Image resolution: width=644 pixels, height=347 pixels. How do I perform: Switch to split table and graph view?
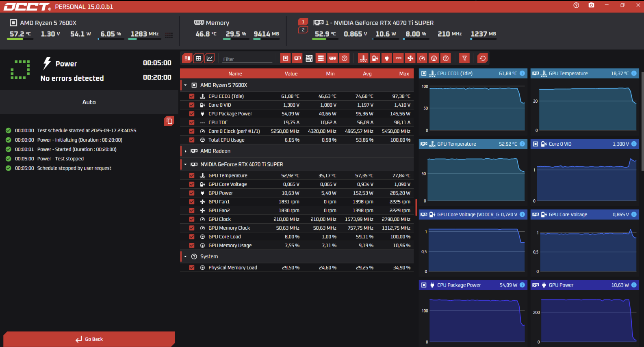(x=187, y=58)
